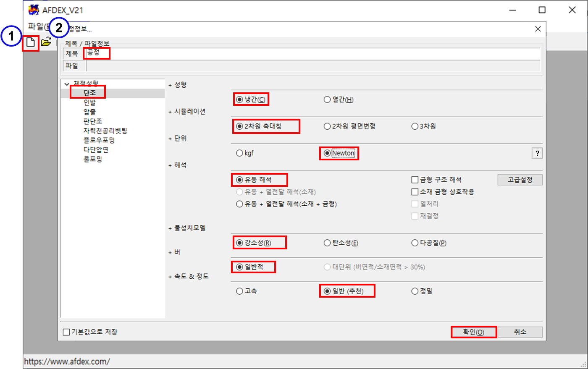
Task: Click the 취소 button
Action: click(520, 332)
